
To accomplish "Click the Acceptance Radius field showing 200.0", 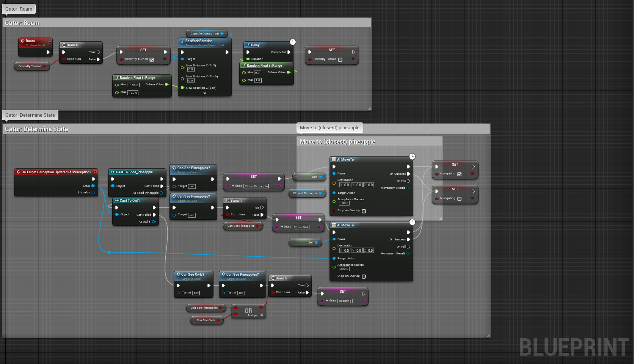I will click(x=344, y=268).
